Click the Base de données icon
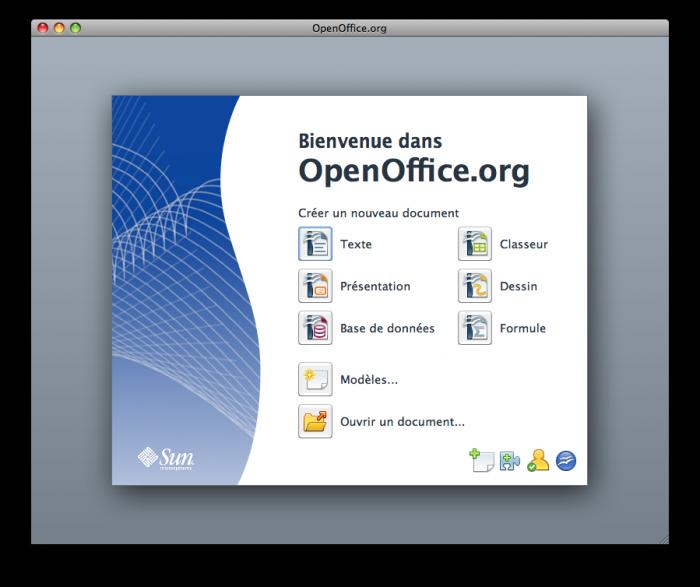The height and width of the screenshot is (587, 700). tap(315, 328)
